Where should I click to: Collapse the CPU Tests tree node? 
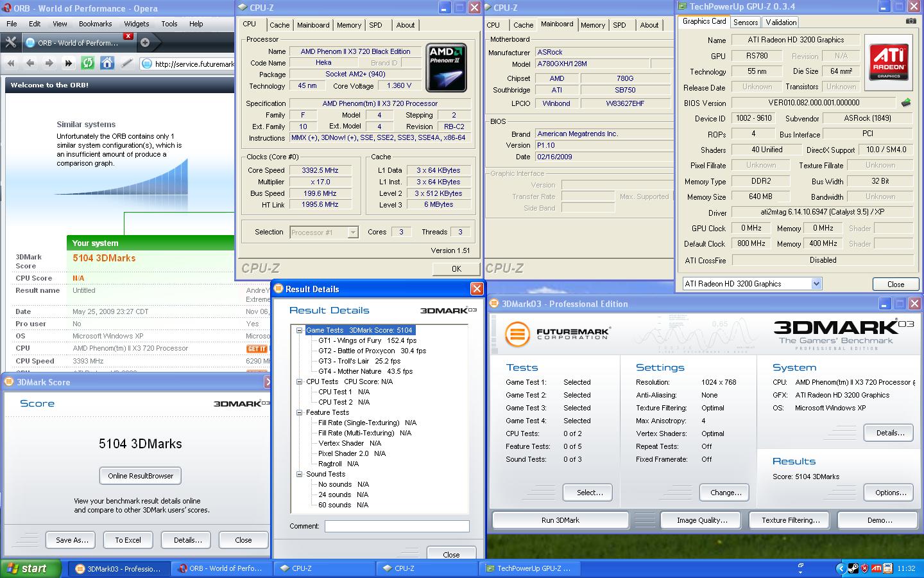coord(299,381)
